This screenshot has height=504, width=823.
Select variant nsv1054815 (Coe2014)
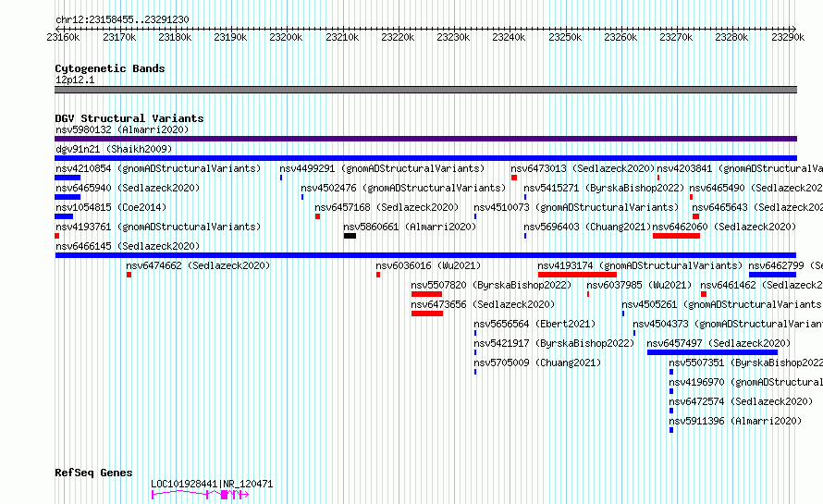click(x=111, y=207)
